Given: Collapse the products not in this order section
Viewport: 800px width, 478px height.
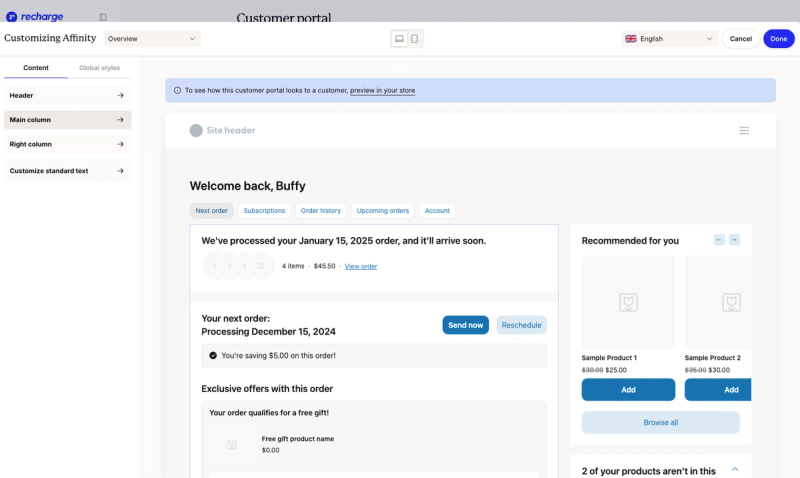Looking at the screenshot, I should pyautogui.click(x=735, y=469).
